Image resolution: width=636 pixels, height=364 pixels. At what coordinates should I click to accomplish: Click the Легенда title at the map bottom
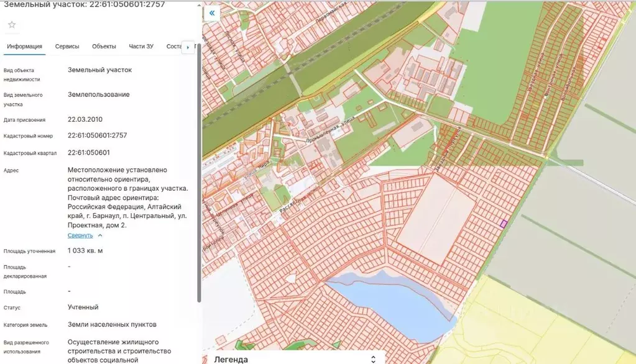pos(231,359)
